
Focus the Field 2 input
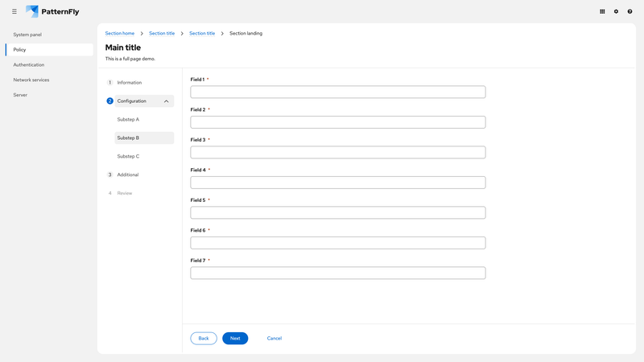coord(337,122)
